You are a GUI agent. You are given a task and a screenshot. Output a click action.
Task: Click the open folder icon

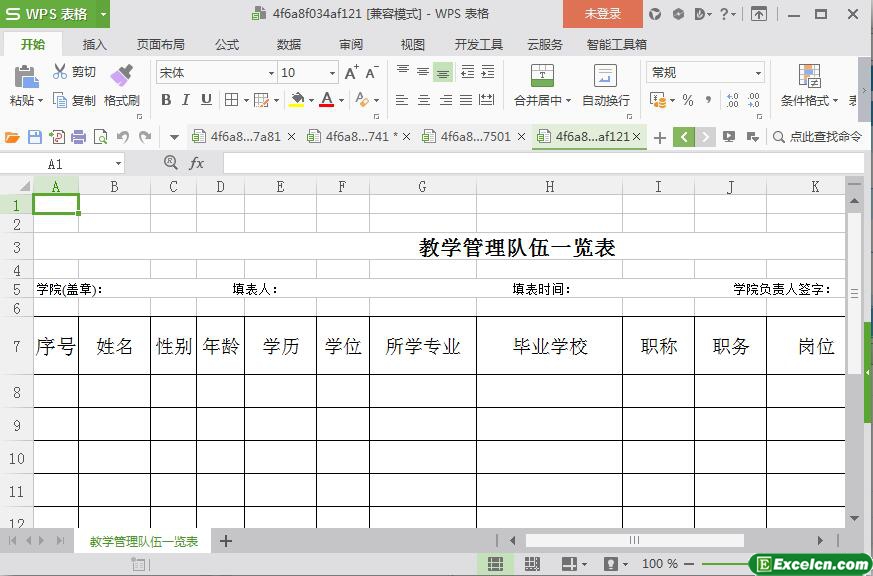(12, 137)
